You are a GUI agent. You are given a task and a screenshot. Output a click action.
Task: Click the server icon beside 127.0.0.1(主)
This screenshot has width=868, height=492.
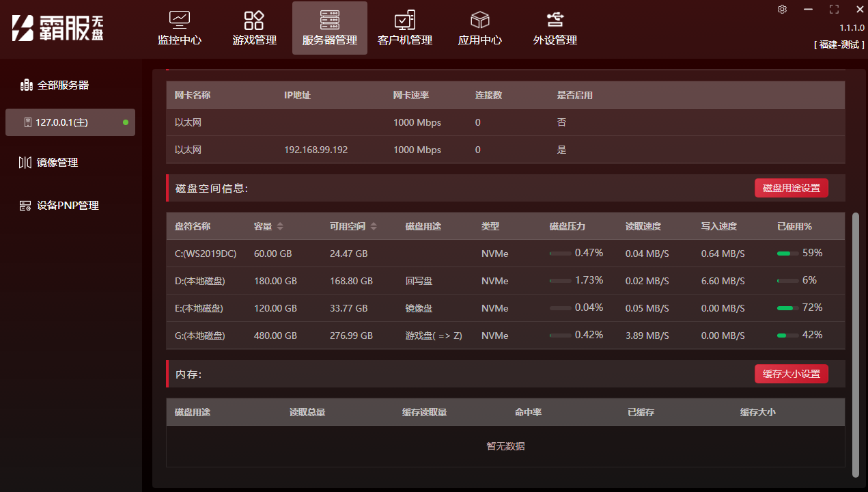click(x=28, y=122)
